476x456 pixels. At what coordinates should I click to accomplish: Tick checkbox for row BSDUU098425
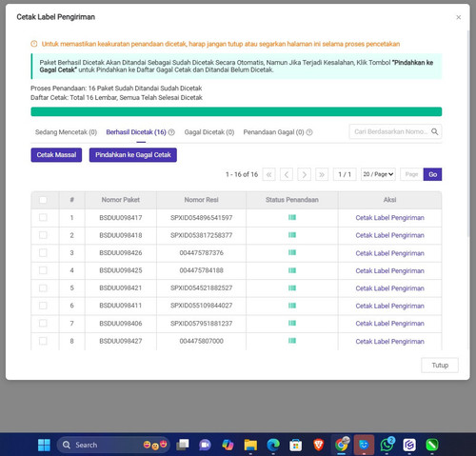coord(43,270)
